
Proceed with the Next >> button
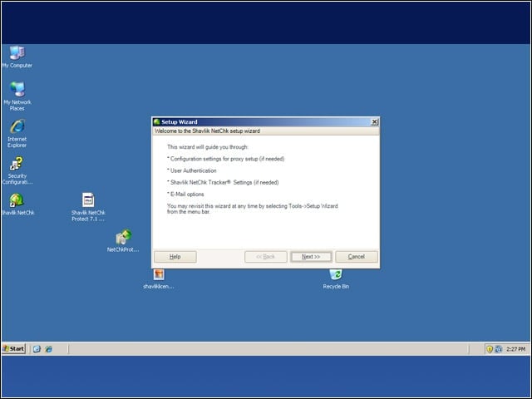click(311, 257)
